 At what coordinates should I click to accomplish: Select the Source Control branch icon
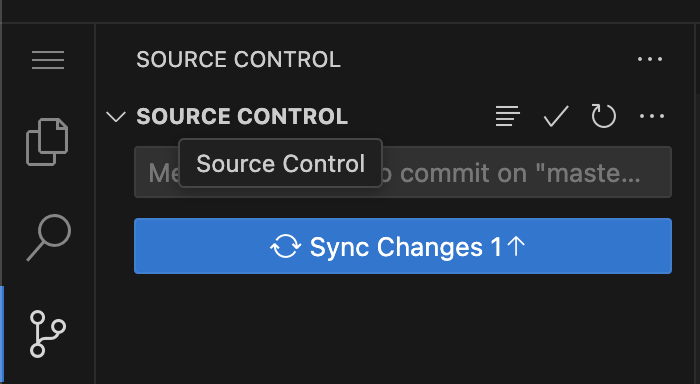(x=48, y=334)
